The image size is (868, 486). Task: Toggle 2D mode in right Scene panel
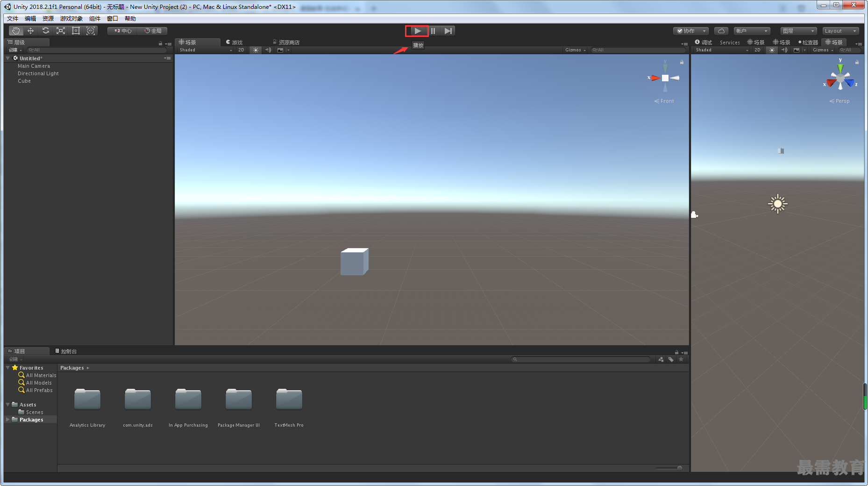point(757,50)
